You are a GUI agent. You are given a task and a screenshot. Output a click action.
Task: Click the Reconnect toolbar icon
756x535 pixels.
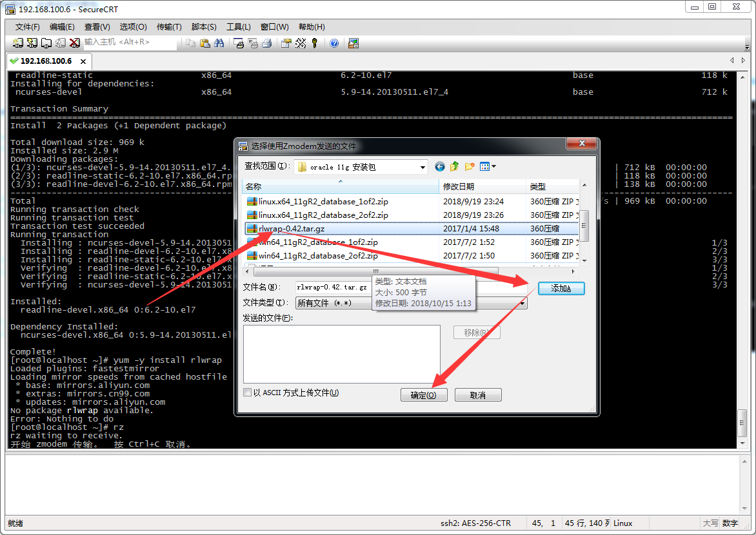click(x=60, y=43)
